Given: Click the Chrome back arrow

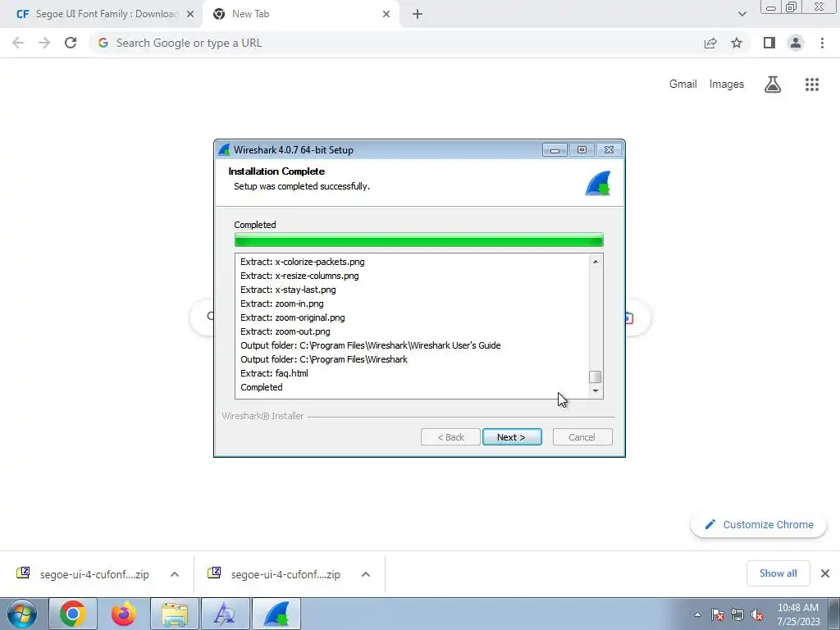Looking at the screenshot, I should coord(18,43).
